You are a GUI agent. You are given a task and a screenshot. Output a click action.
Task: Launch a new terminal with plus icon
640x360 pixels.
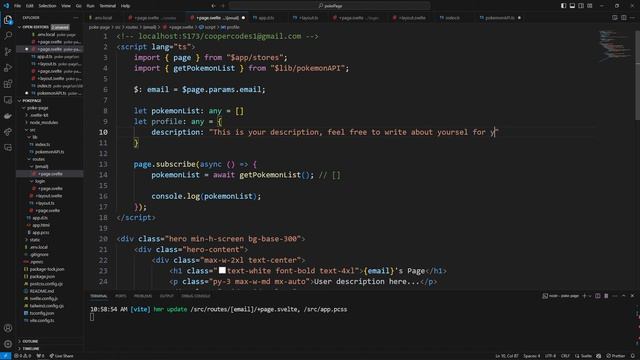click(584, 296)
